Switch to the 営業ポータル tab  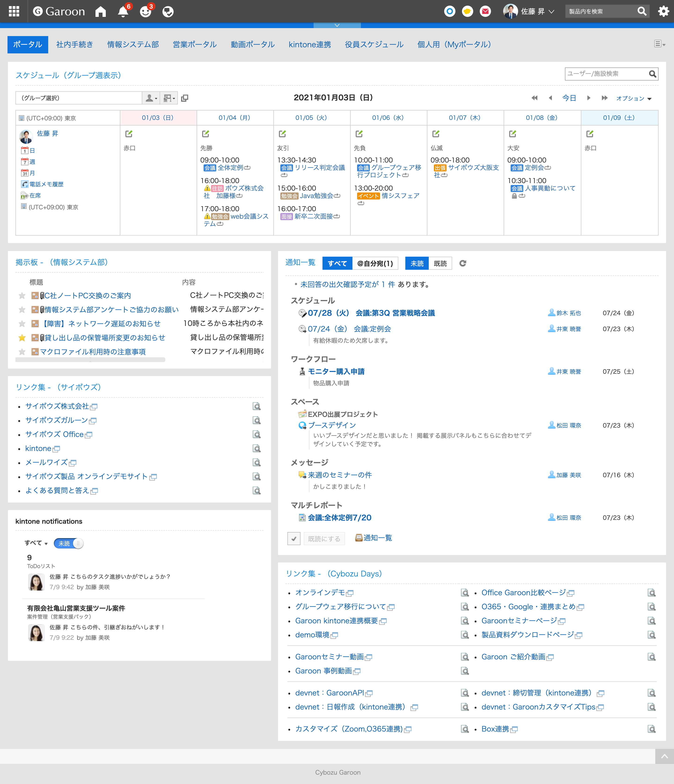[194, 45]
